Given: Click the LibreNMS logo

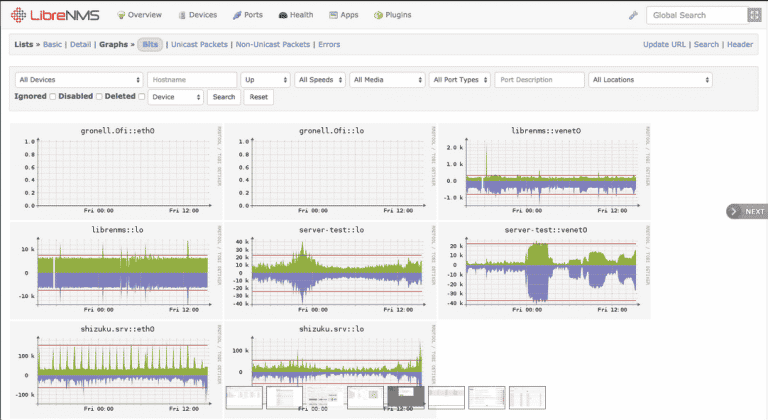Looking at the screenshot, I should (53, 15).
